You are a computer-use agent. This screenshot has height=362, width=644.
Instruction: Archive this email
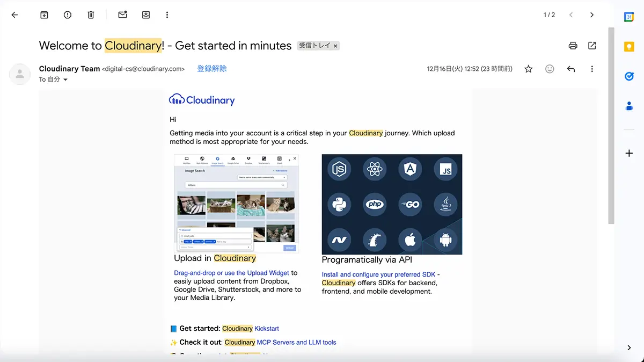[x=45, y=15]
